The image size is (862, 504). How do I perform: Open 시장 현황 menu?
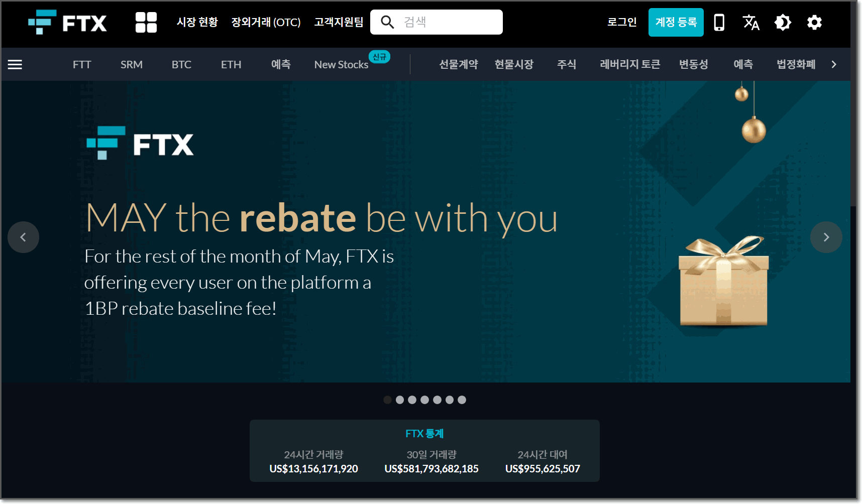click(x=197, y=22)
